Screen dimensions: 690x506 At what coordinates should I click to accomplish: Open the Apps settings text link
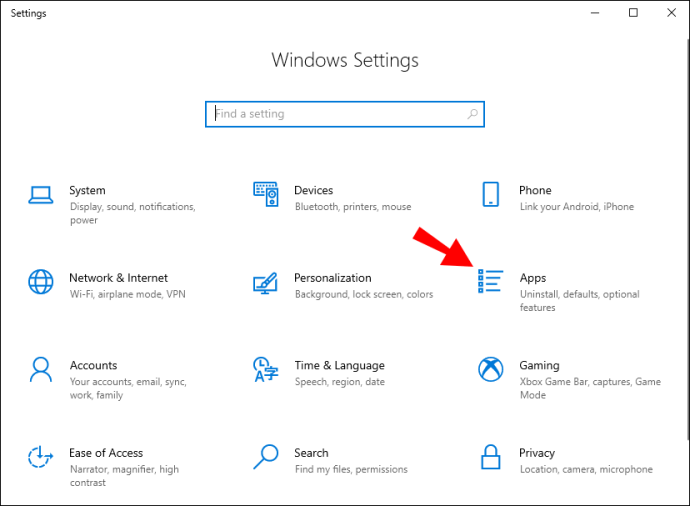(x=533, y=278)
